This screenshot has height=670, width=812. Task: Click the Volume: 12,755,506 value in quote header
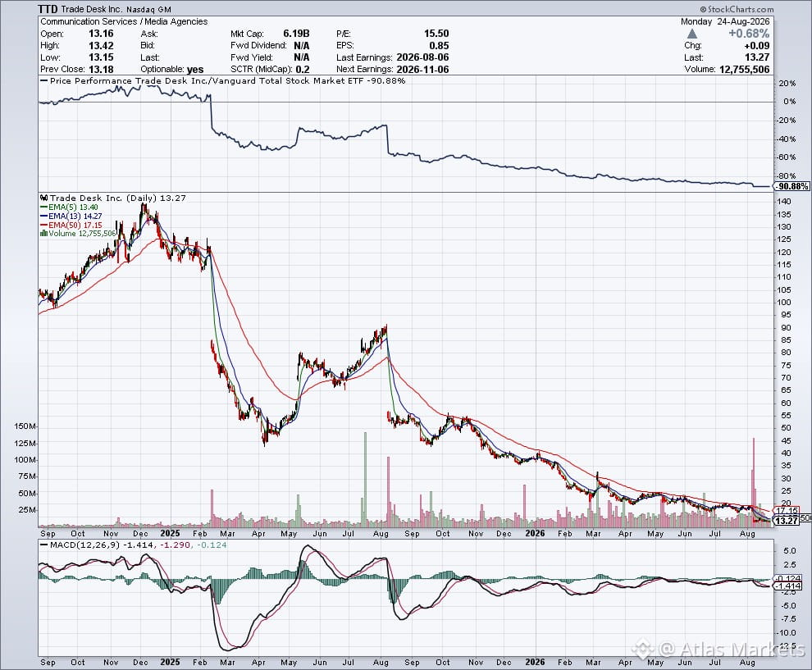tap(744, 70)
